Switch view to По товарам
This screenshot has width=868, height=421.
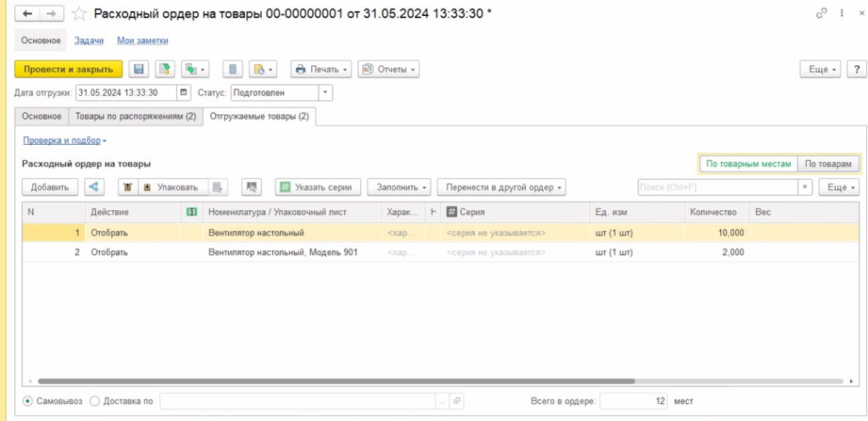coord(829,163)
